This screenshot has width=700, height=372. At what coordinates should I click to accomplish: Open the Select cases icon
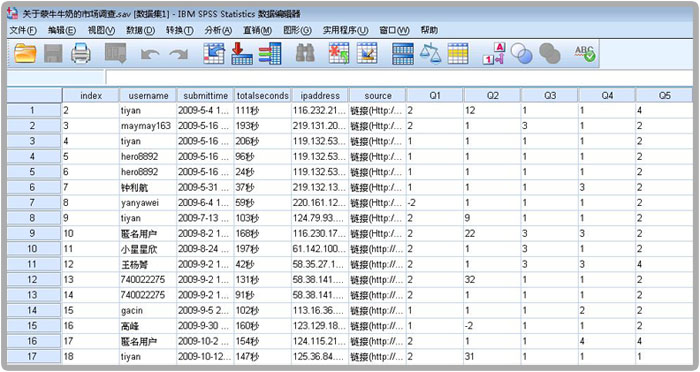click(458, 54)
